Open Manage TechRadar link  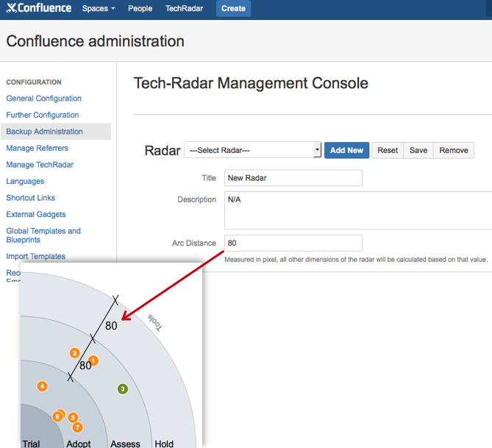pos(40,165)
